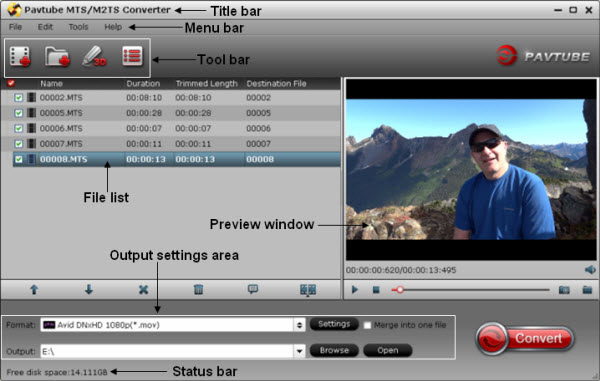Image resolution: width=600 pixels, height=381 pixels.
Task: Enable Merge into one file
Action: 367,325
